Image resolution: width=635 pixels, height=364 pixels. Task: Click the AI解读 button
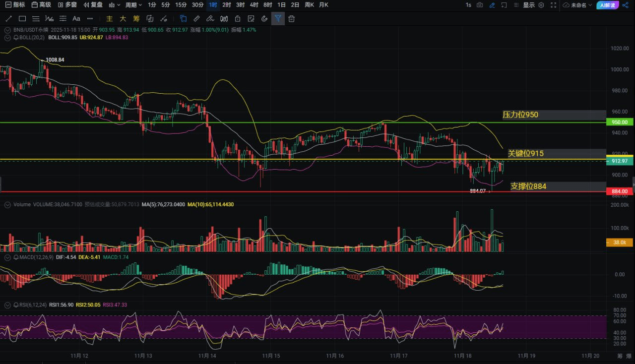[x=608, y=5]
